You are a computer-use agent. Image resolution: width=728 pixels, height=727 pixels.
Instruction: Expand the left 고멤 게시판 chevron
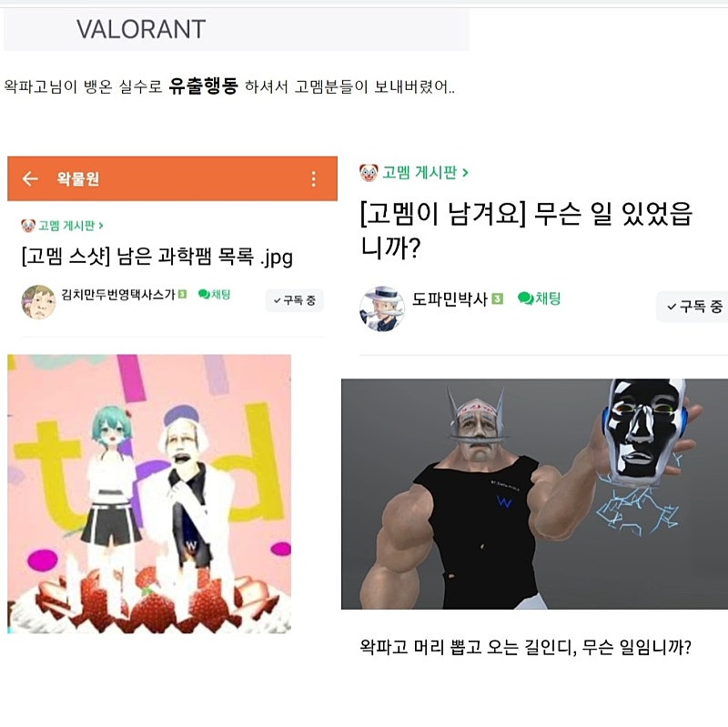click(101, 226)
